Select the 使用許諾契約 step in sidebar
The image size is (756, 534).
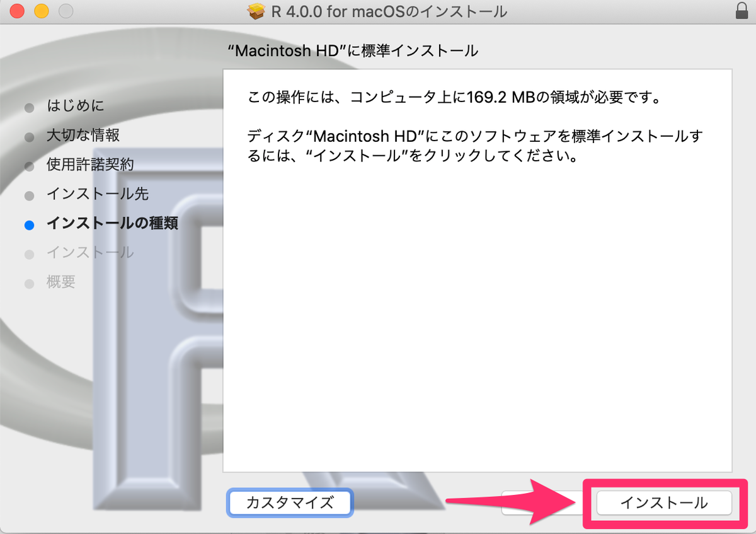(x=90, y=165)
